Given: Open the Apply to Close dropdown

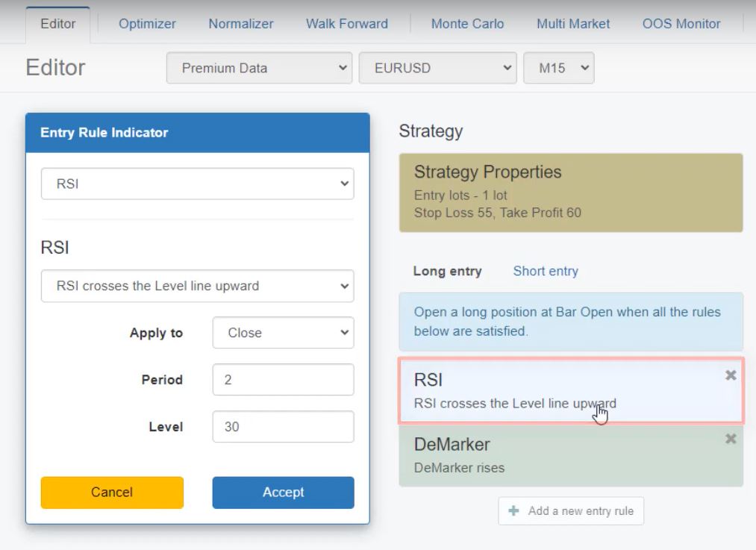Looking at the screenshot, I should click(283, 333).
